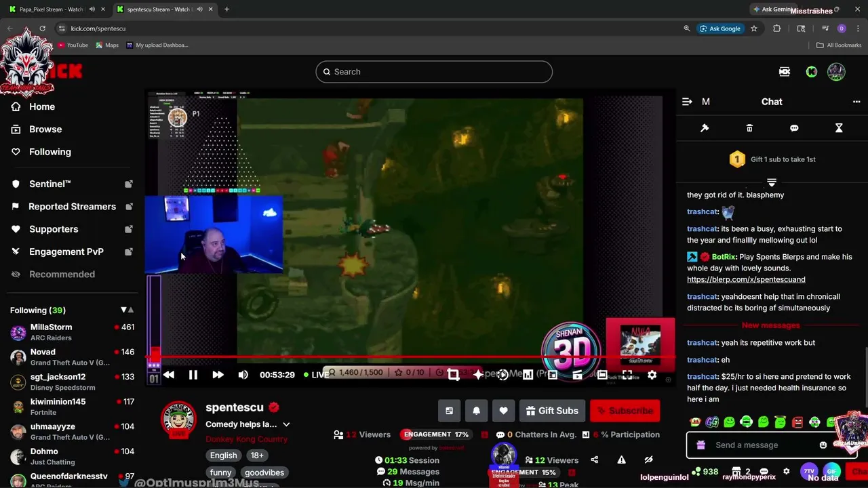Open the chat bubble mode icon
The image size is (868, 488).
click(794, 128)
